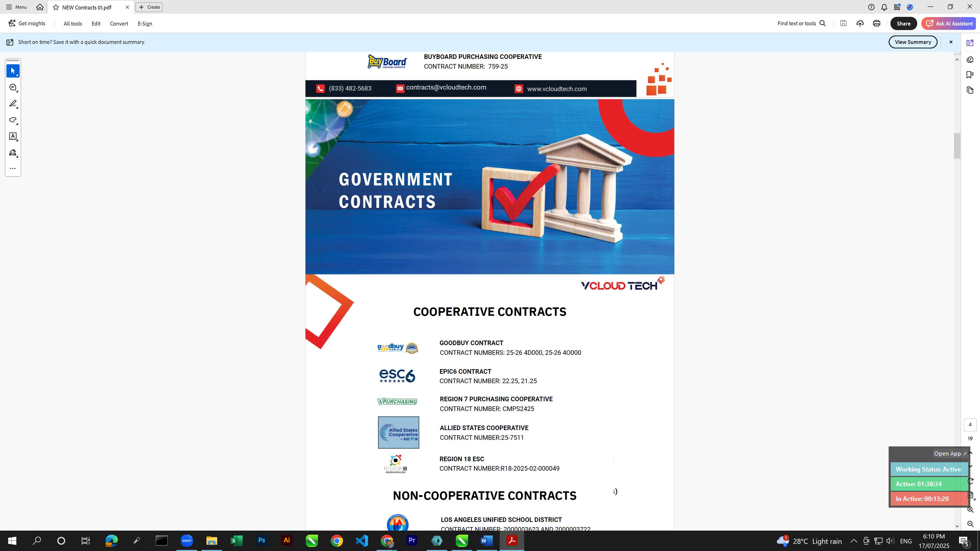The width and height of the screenshot is (980, 551).
Task: Open weather widget 28°C Light rain
Action: [x=809, y=541]
